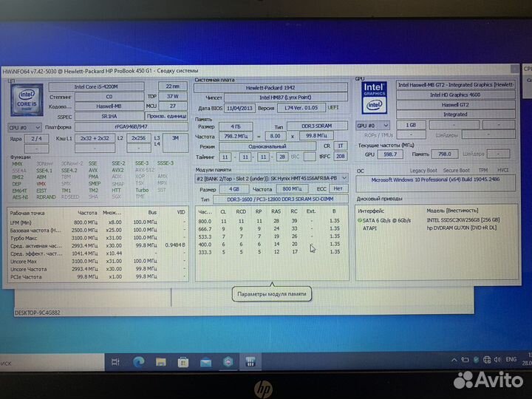The height and width of the screenshot is (399, 532).
Task: Show hidden system tray icons
Action: (454, 360)
